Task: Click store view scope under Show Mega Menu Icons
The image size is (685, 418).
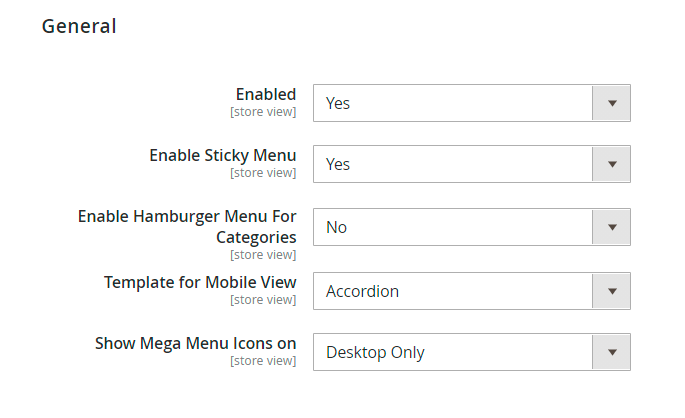Action: point(263,361)
